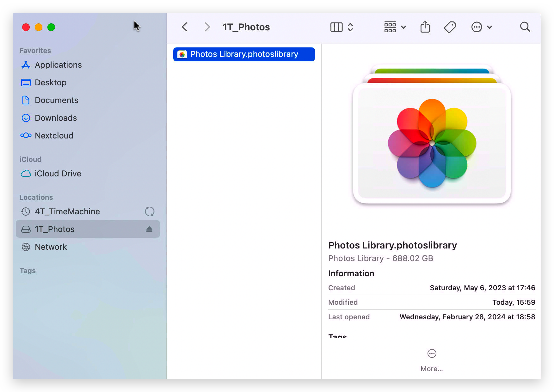Click the green full-screen window button
Viewport: 554px width, 392px height.
(51, 28)
